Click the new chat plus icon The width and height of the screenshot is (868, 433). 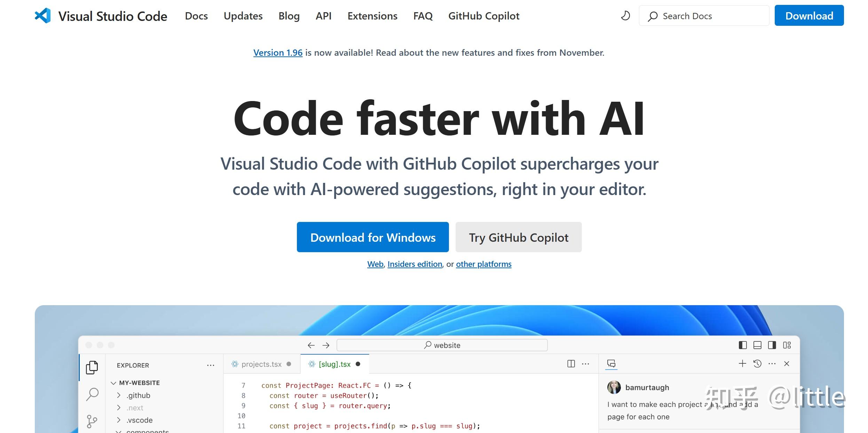742,364
